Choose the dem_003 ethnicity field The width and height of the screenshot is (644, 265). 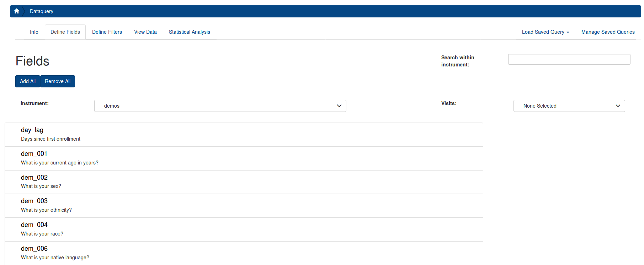[244, 206]
